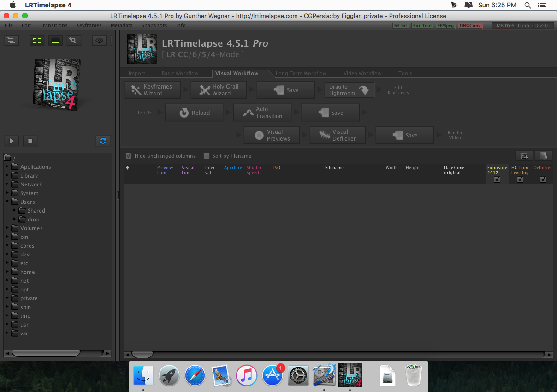Click Save in the first workflow row
Image resolution: width=557 pixels, height=392 pixels.
tap(286, 90)
